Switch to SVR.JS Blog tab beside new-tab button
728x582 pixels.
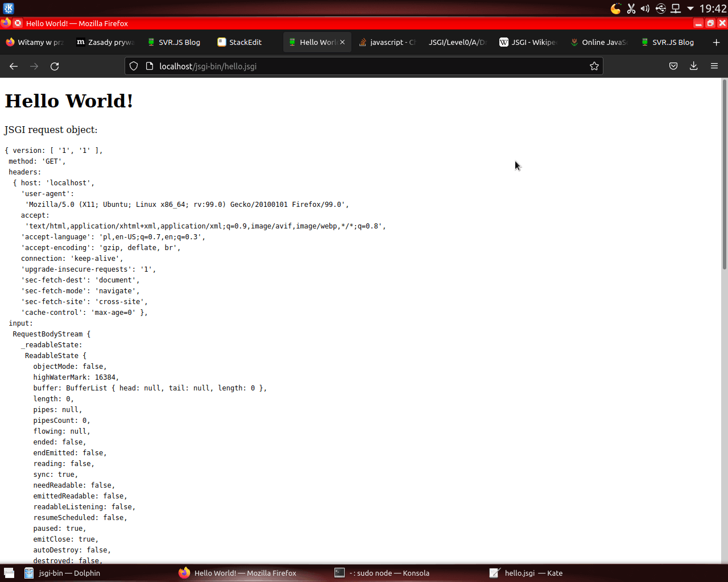(669, 42)
